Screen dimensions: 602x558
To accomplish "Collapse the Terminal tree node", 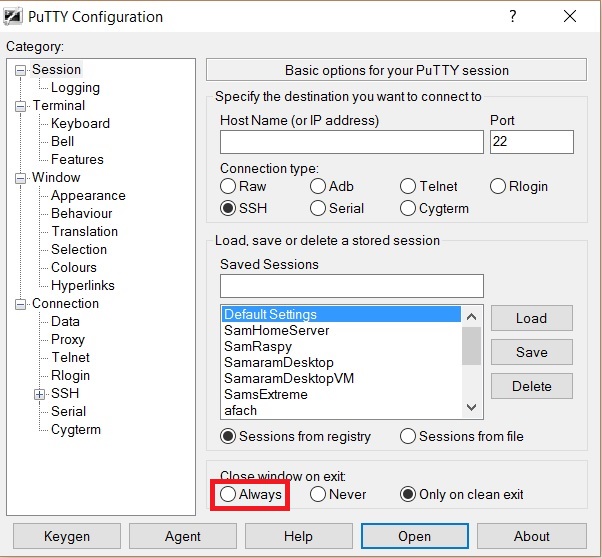I will point(20,106).
